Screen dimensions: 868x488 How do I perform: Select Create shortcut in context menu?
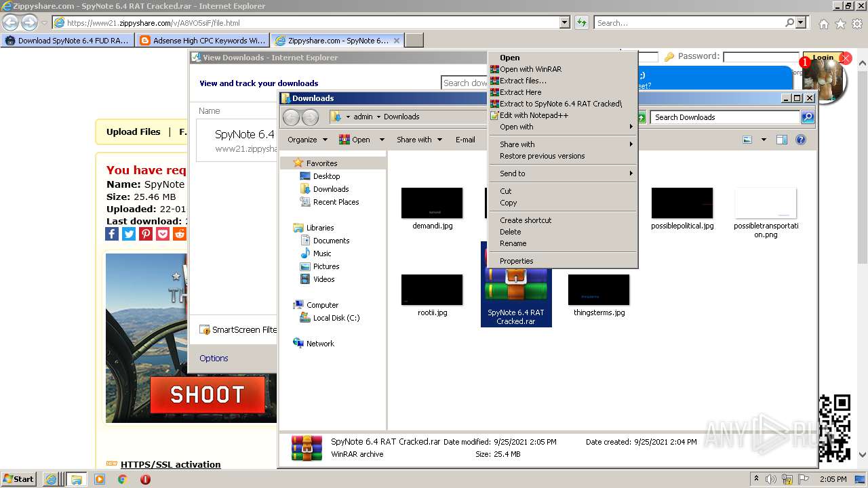click(x=563, y=220)
